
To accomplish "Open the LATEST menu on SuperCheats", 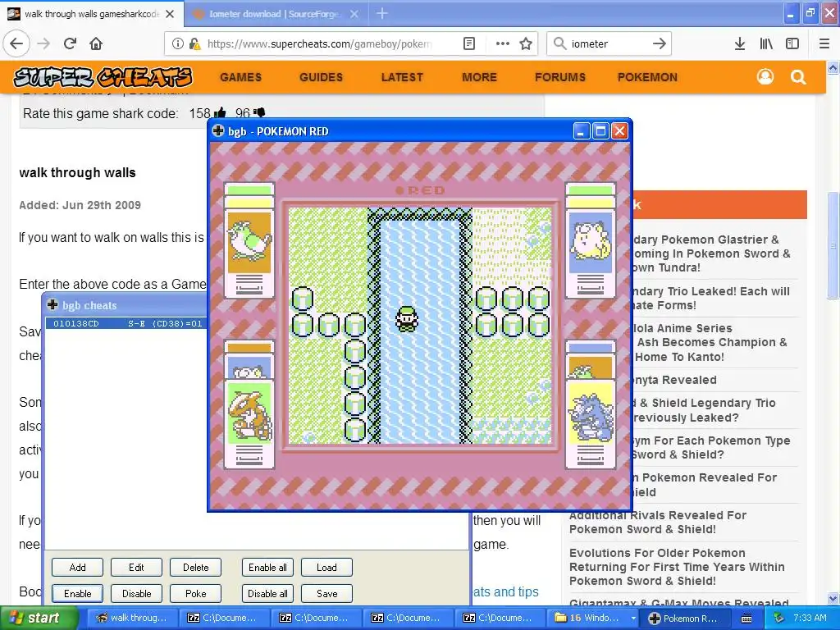I will pyautogui.click(x=402, y=77).
